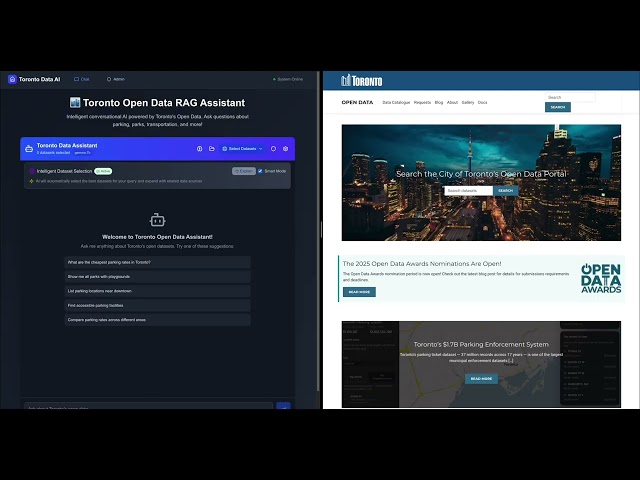Viewport: 640px width, 480px height.
Task: Click the robot icon in the assistant header
Action: (x=29, y=149)
